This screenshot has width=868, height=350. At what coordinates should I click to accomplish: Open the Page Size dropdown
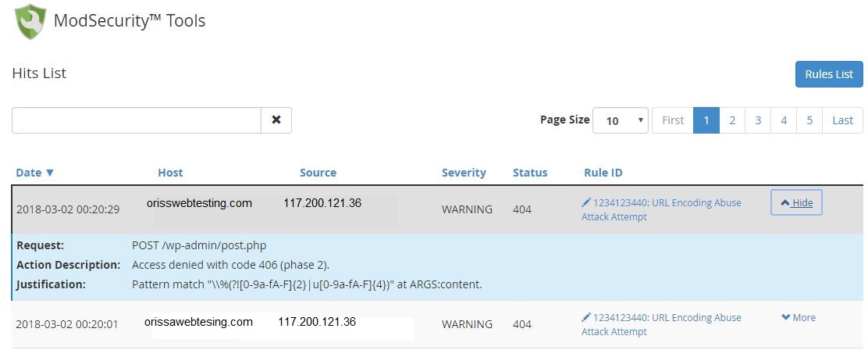click(x=620, y=120)
